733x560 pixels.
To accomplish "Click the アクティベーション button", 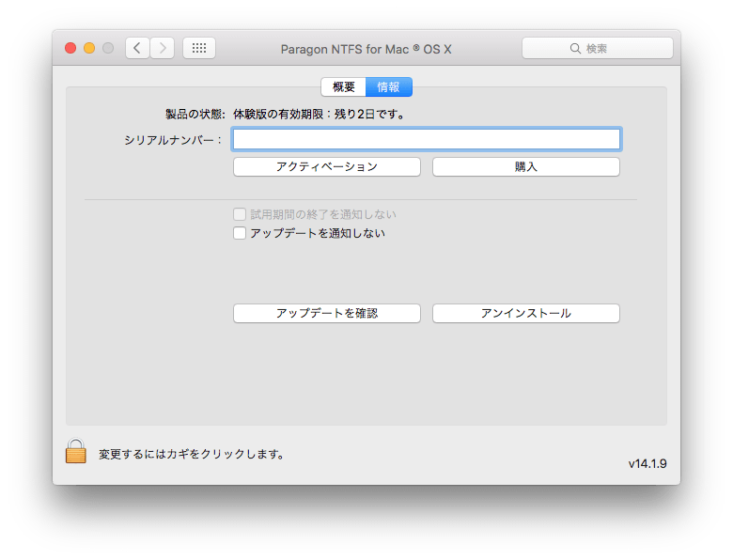I will click(327, 167).
